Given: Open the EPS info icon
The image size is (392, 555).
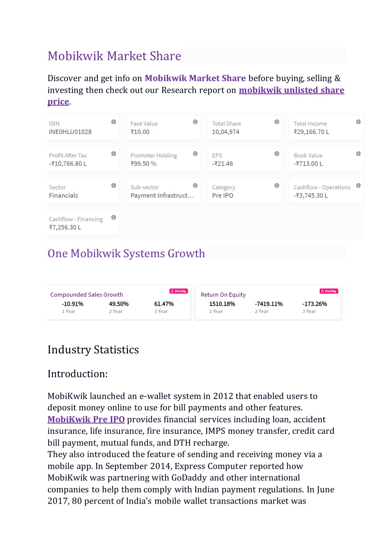Looking at the screenshot, I should point(277,154).
